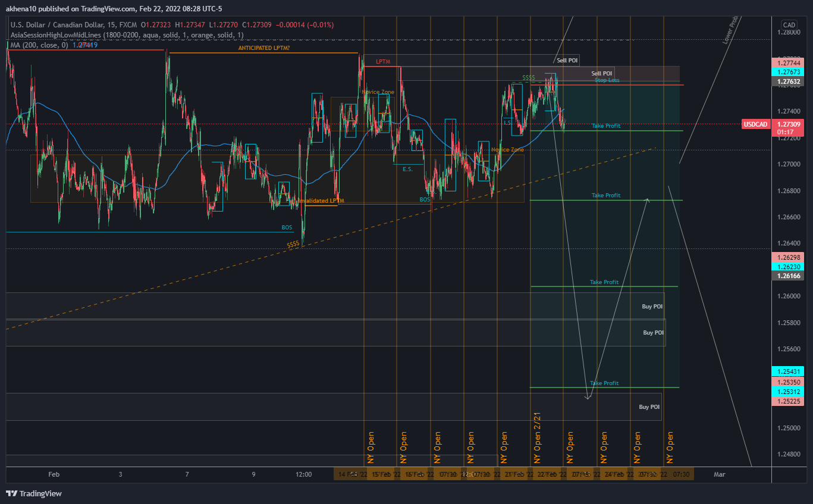813x504 pixels.
Task: Click the lowest Take Profit label near 1.25312
Action: (x=604, y=383)
